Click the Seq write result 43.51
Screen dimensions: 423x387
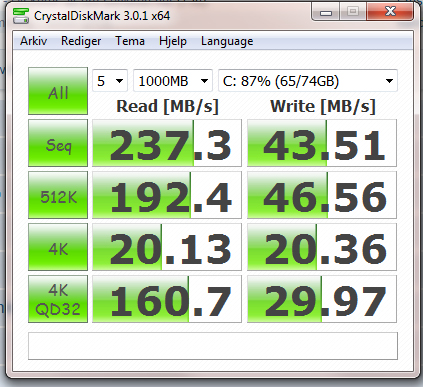(322, 143)
